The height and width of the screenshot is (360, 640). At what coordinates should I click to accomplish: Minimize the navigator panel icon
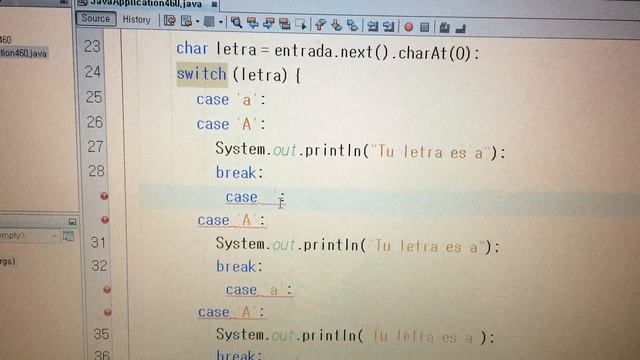[x=72, y=222]
